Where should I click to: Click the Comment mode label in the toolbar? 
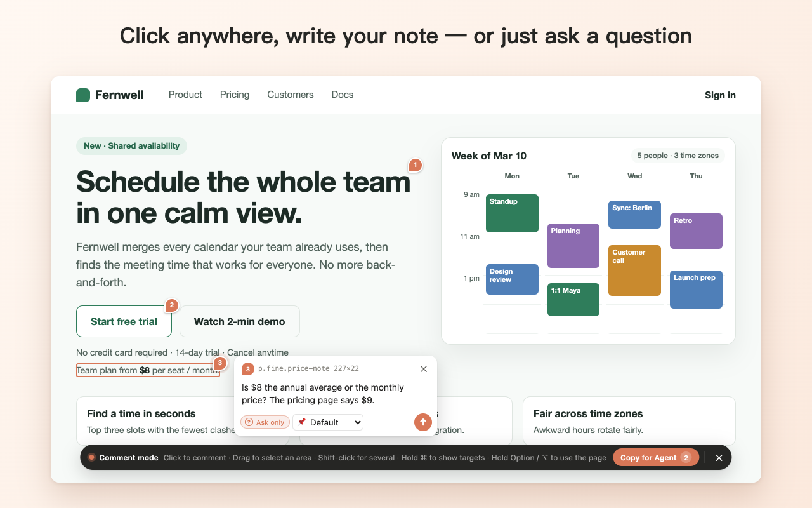coord(129,458)
